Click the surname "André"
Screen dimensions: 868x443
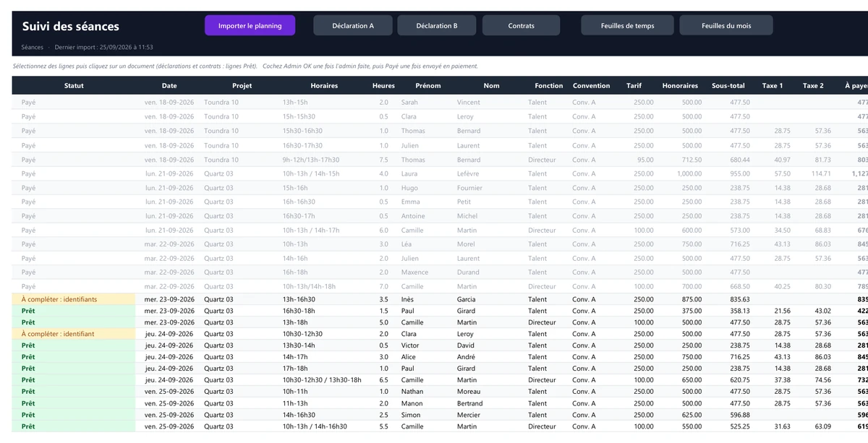(x=467, y=357)
